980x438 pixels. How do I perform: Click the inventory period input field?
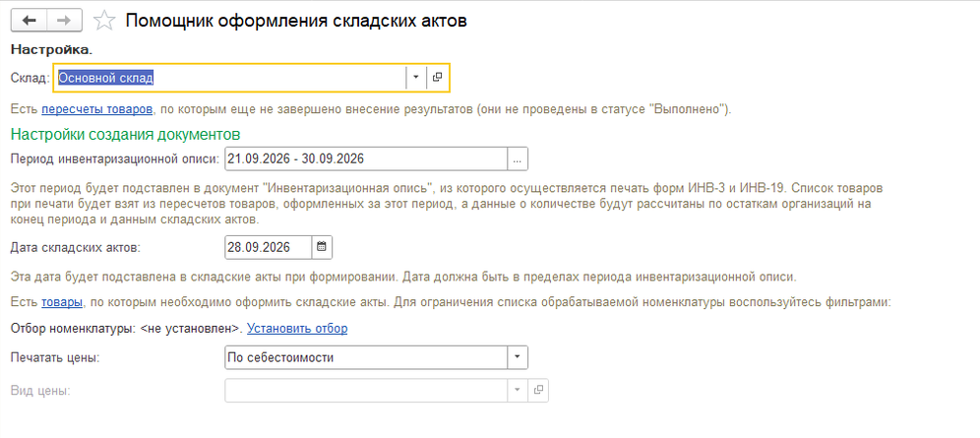coord(365,158)
